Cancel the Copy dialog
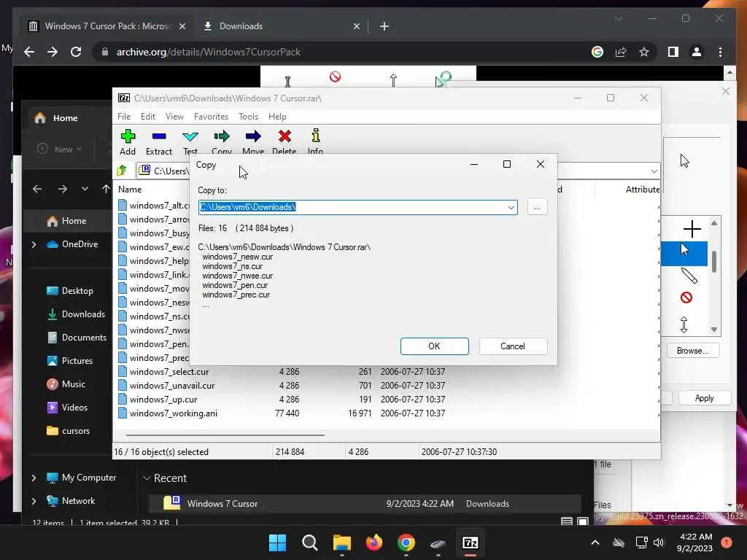The image size is (747, 560). (513, 346)
